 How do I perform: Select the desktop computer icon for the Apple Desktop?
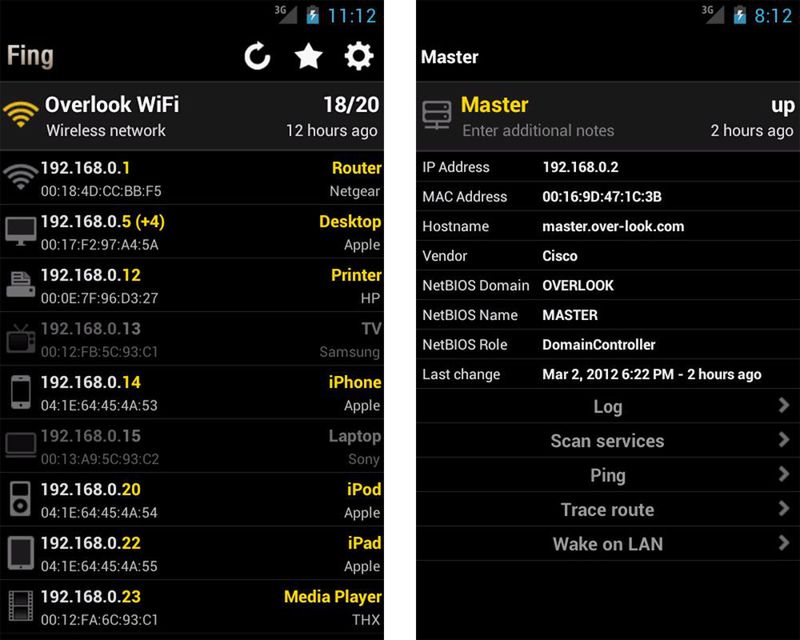[20, 230]
